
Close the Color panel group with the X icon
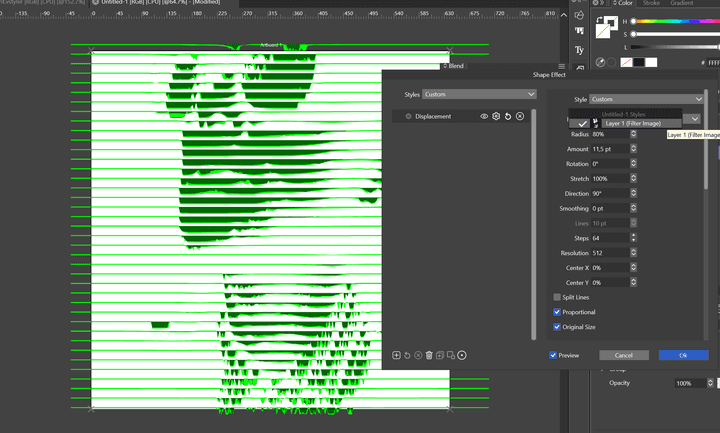coord(595,3)
